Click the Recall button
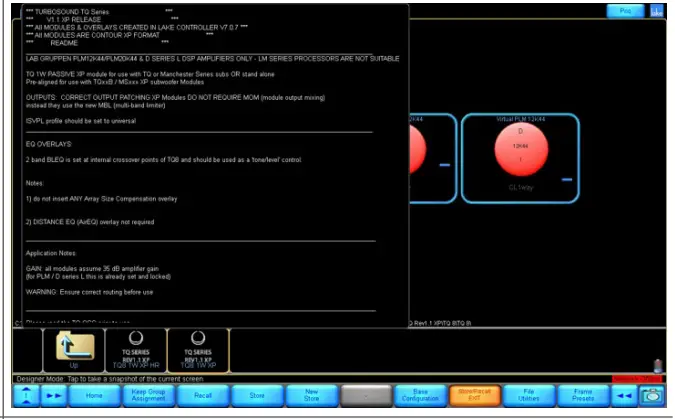The height and width of the screenshot is (419, 675). (x=203, y=396)
